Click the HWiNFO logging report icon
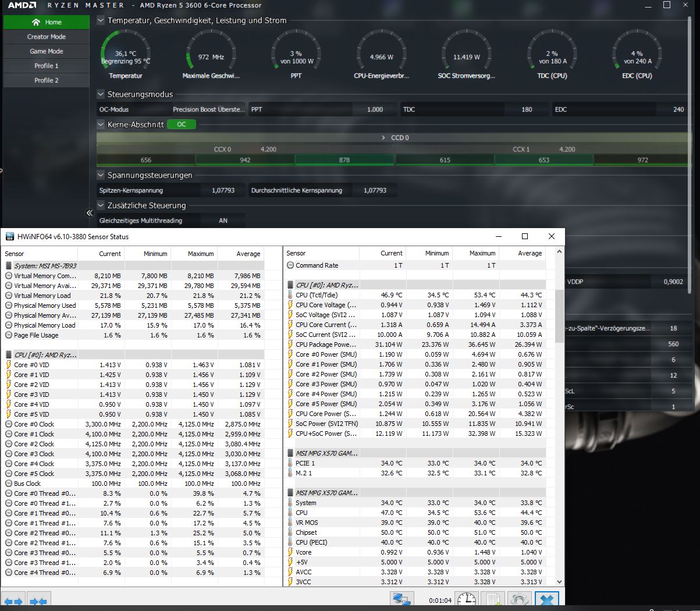The width and height of the screenshot is (700, 611). 492,599
